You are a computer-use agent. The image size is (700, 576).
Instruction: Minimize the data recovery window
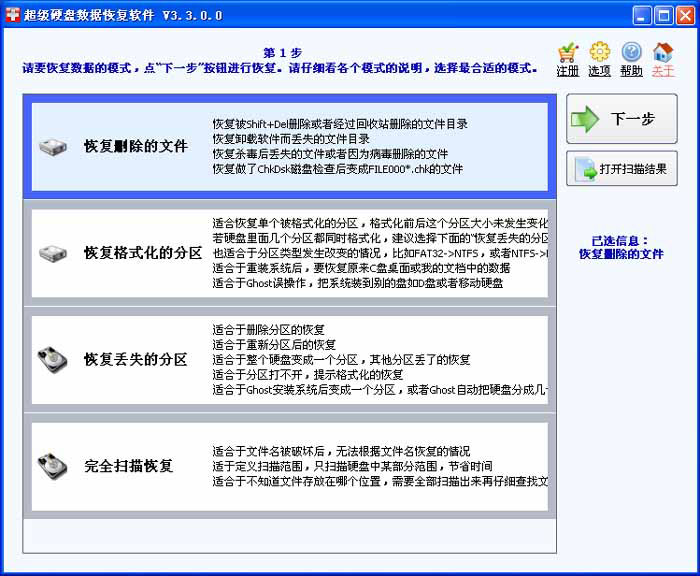click(642, 16)
